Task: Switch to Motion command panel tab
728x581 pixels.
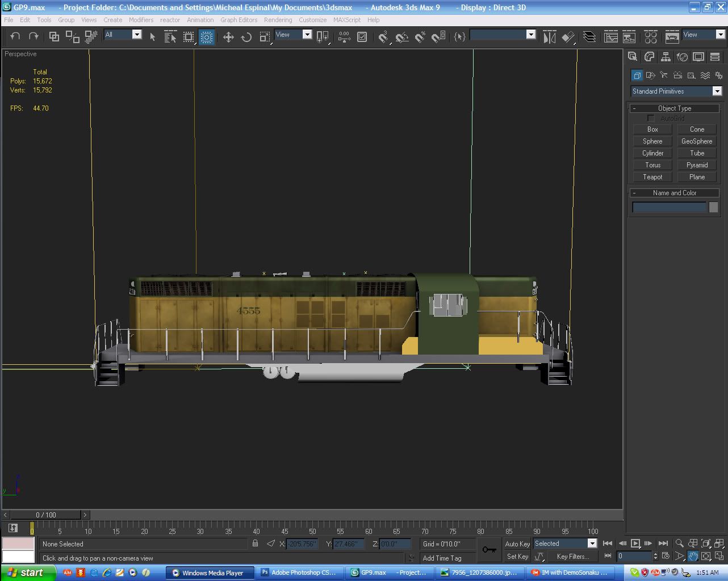Action: click(682, 57)
